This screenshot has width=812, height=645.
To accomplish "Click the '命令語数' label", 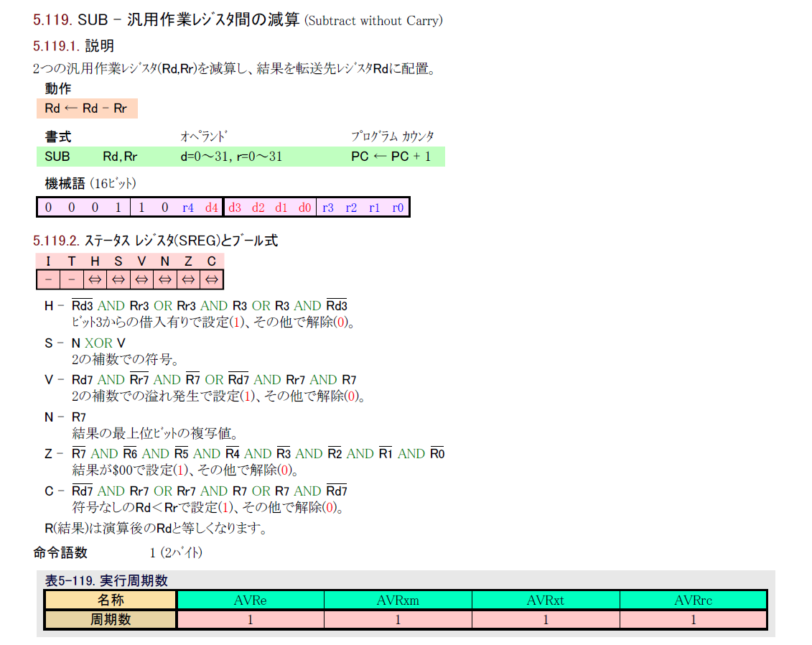I will (60, 552).
